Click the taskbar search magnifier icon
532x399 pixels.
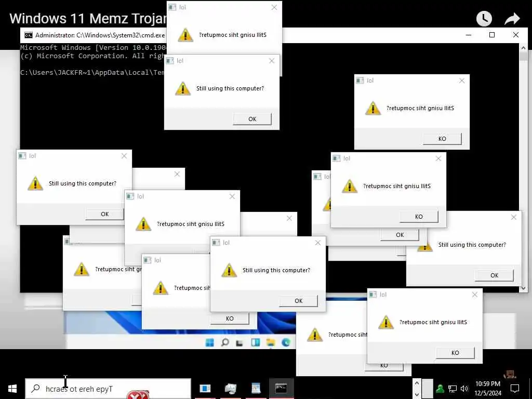coord(35,389)
